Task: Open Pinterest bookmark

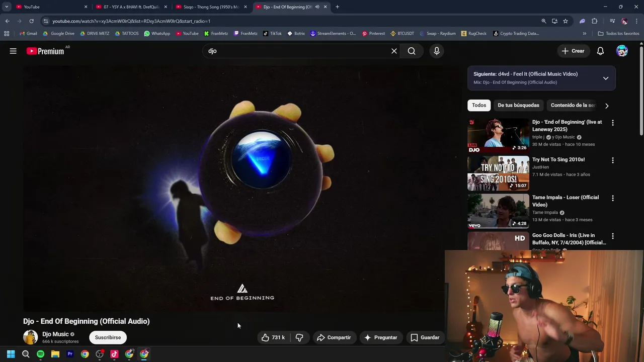Action: coord(373,34)
